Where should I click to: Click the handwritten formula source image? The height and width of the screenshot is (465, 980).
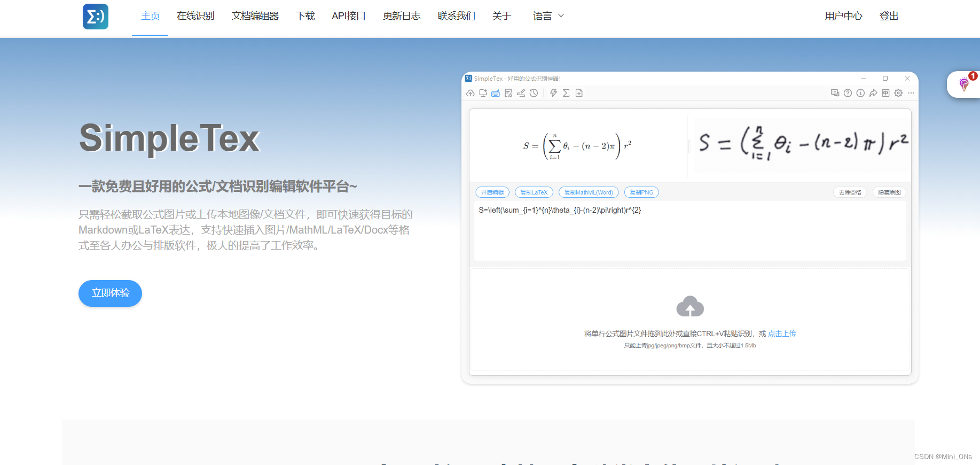click(x=802, y=145)
